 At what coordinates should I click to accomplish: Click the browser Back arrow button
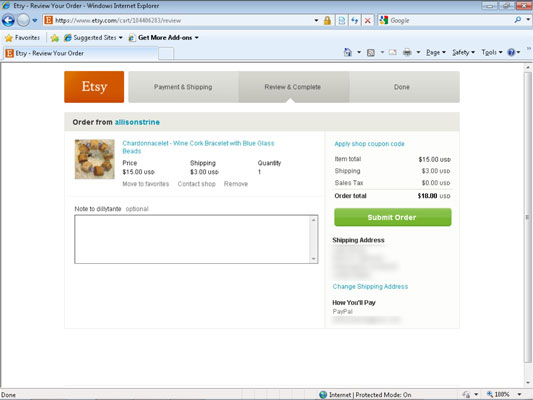click(8, 21)
